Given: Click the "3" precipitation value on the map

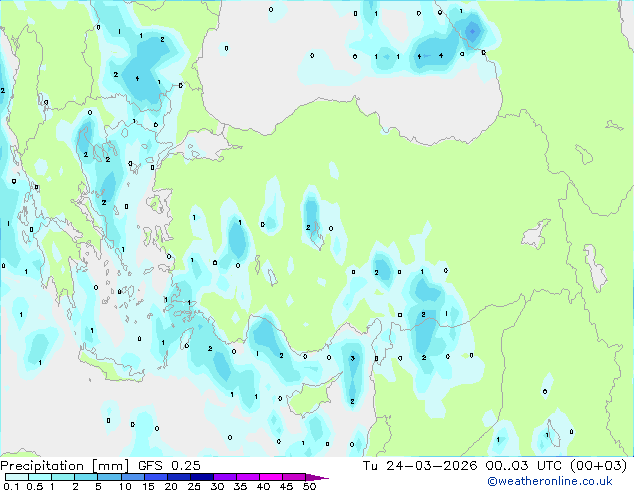Looking at the screenshot, I should point(353,358).
